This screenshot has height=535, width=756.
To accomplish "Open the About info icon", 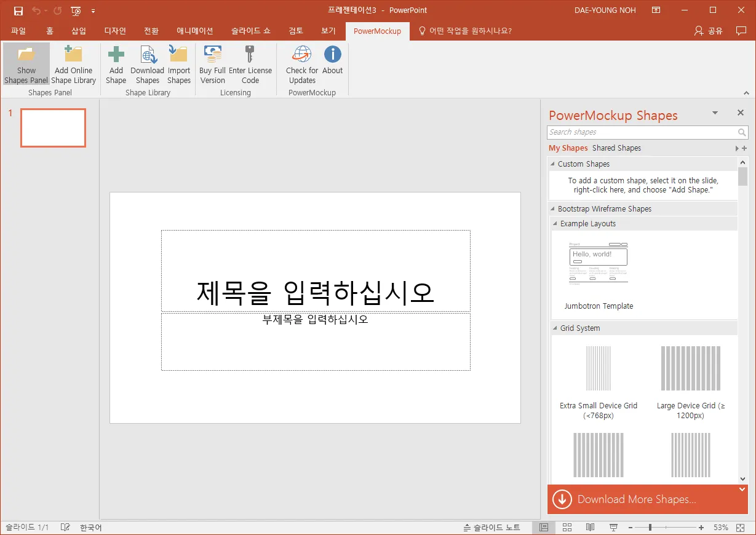I will pyautogui.click(x=332, y=55).
